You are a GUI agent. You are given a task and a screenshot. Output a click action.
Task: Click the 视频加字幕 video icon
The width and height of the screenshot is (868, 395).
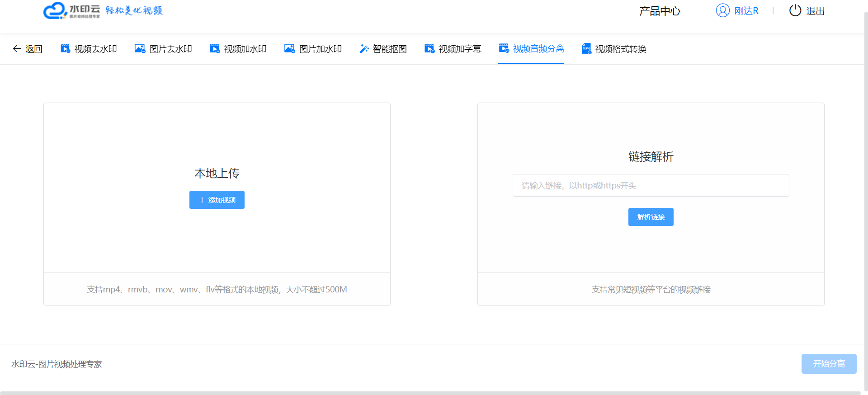pos(429,49)
